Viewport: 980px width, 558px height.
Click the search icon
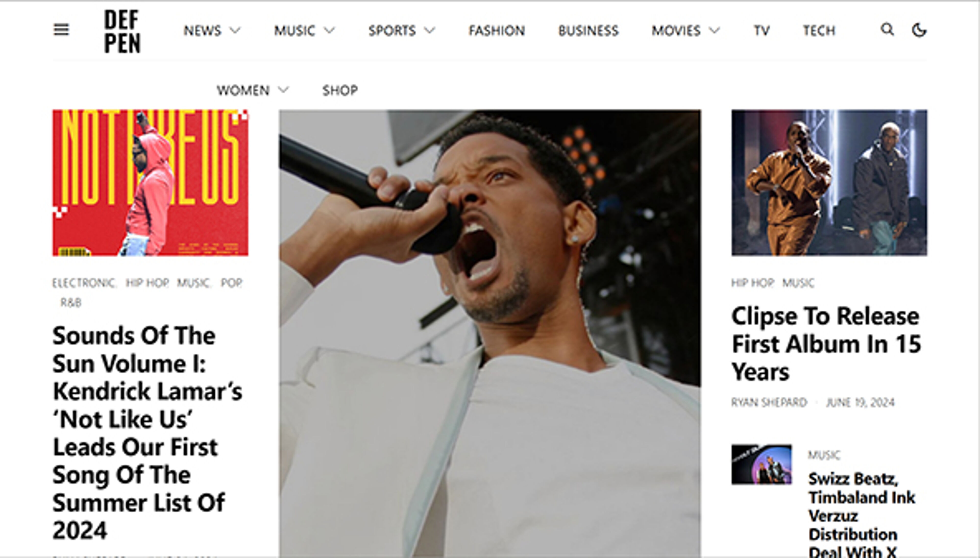point(887,30)
